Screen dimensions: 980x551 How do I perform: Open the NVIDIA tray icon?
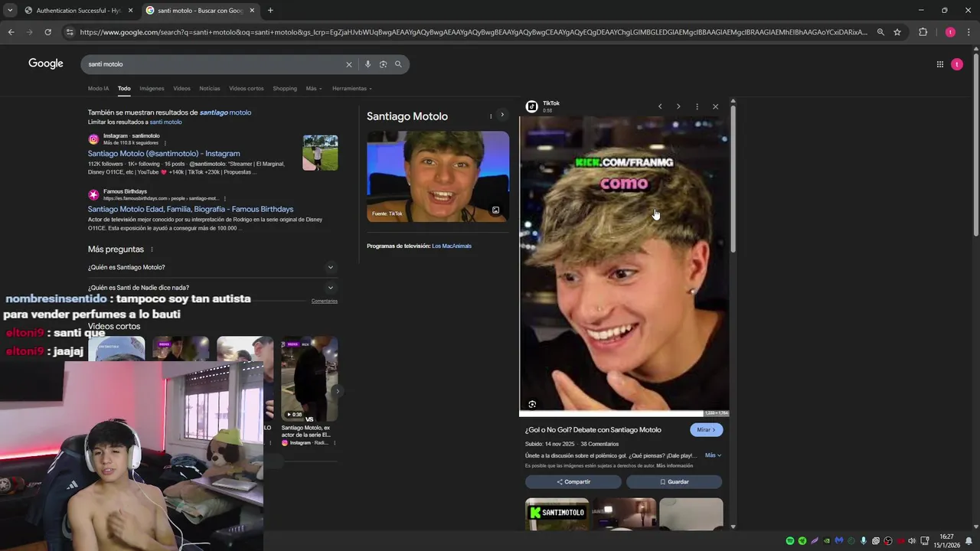827,541
